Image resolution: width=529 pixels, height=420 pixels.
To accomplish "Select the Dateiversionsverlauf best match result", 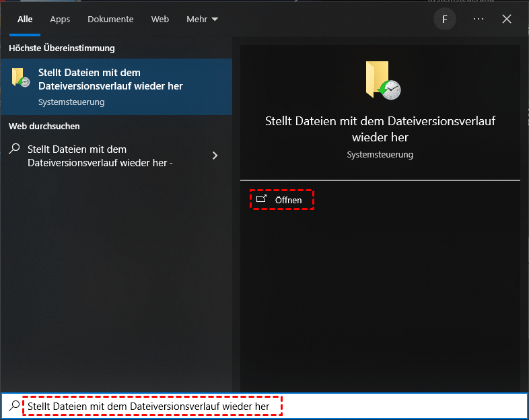I will point(116,87).
